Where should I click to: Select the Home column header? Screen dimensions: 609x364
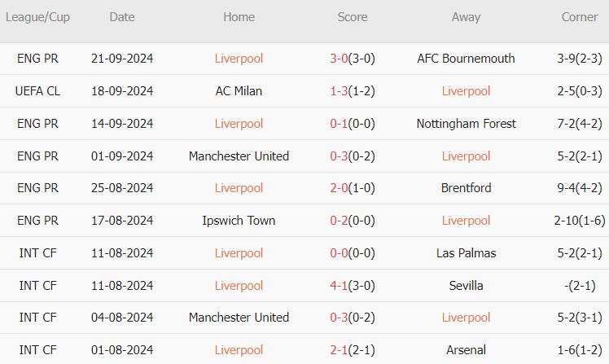tap(239, 17)
